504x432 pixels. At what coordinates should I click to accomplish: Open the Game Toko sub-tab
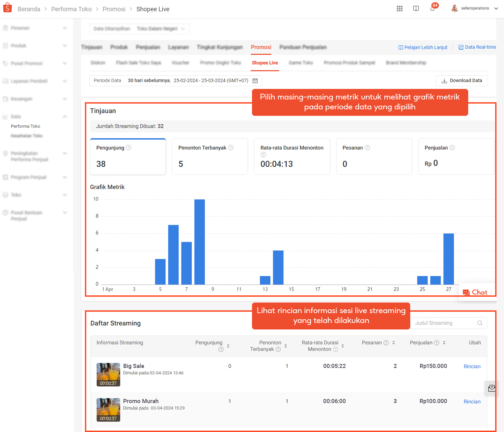coord(301,63)
